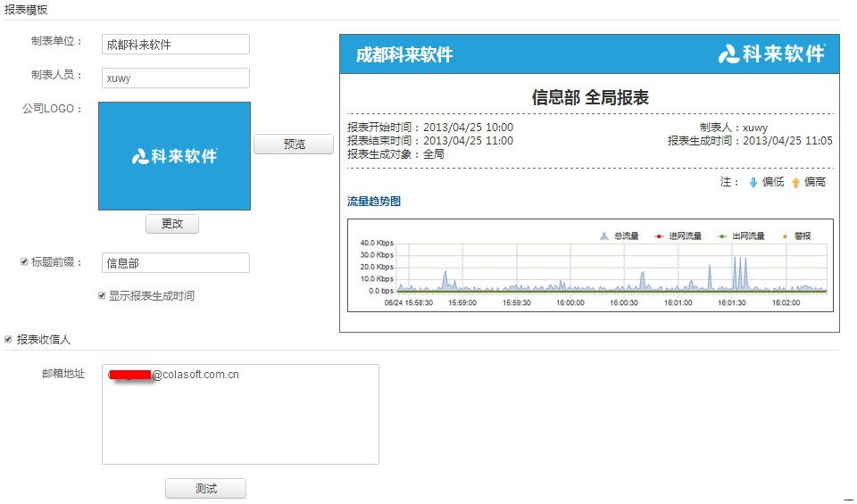Click the title prefix field '信息部'
857x504 pixels.
[175, 263]
